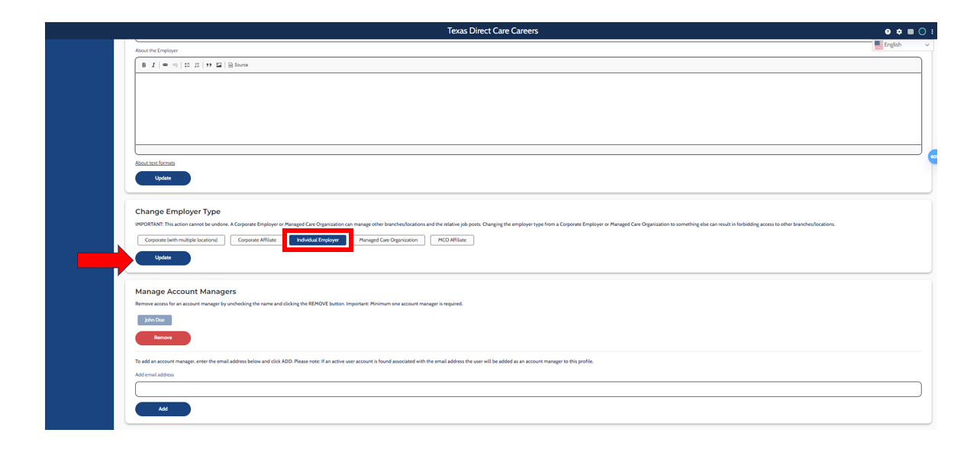Choose the Managed Care Organization option
980x449 pixels.
click(x=388, y=240)
